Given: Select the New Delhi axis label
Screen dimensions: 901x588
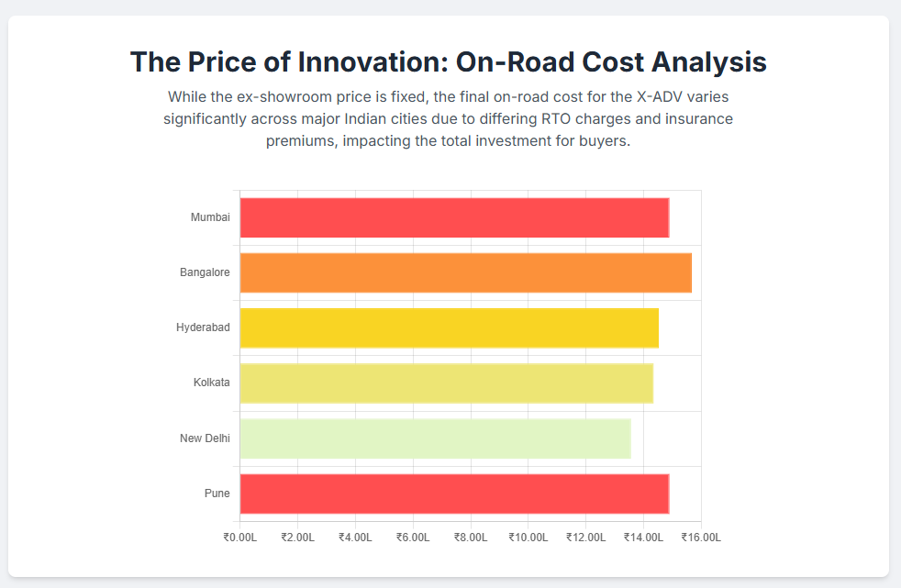Looking at the screenshot, I should pyautogui.click(x=205, y=438).
